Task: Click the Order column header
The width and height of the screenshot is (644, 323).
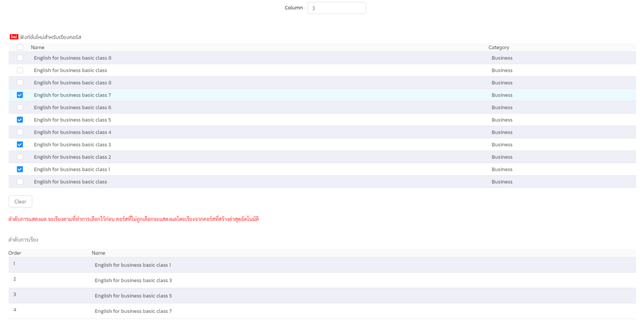Action: tap(15, 253)
